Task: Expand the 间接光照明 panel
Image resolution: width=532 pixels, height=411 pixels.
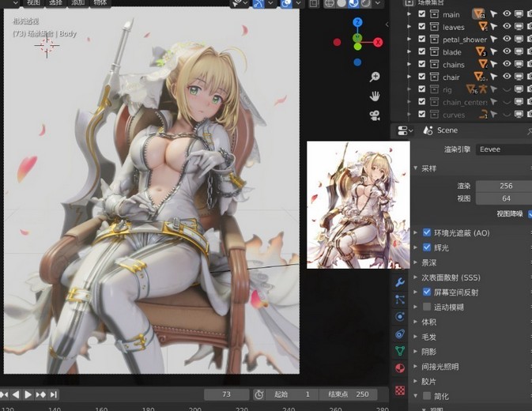Action: click(416, 367)
